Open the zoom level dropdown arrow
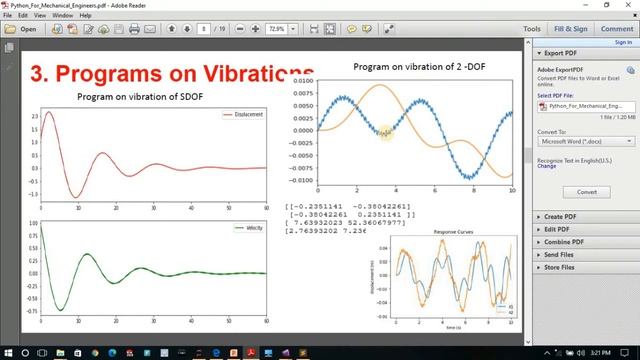This screenshot has height=360, width=640. (x=293, y=29)
